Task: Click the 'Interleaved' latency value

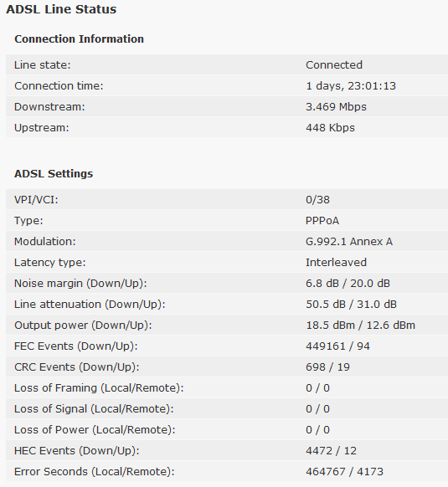Action: click(x=336, y=263)
